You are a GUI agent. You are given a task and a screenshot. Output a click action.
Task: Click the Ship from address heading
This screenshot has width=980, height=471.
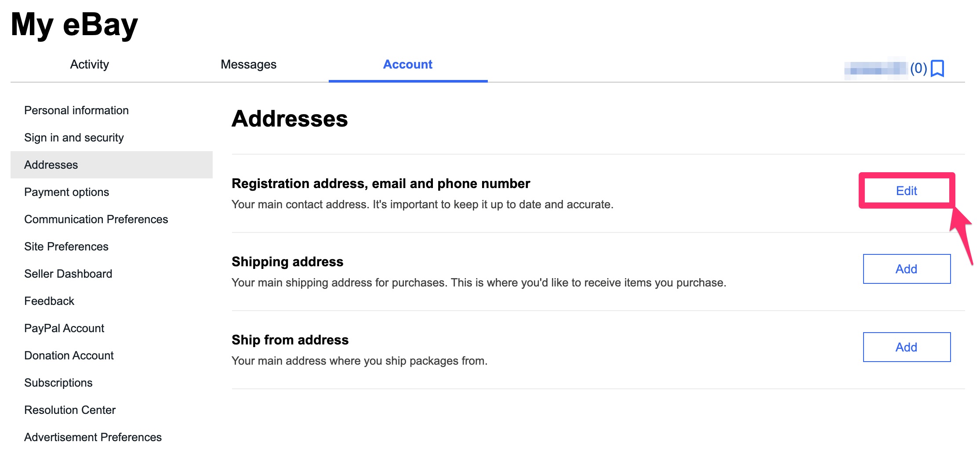coord(290,340)
